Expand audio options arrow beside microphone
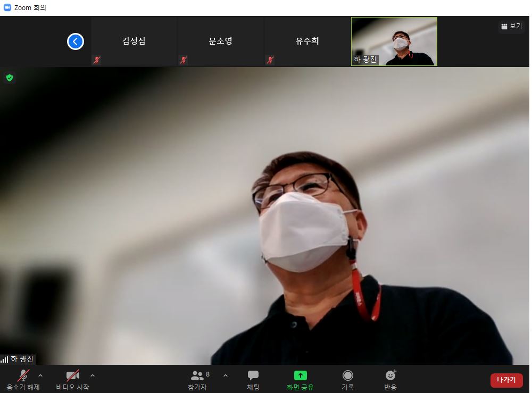The image size is (532, 393). pyautogui.click(x=40, y=375)
